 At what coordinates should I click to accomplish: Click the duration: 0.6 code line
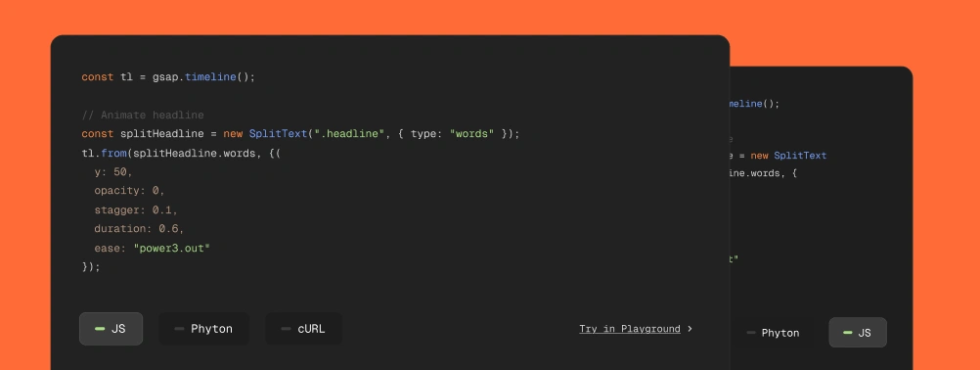[139, 229]
